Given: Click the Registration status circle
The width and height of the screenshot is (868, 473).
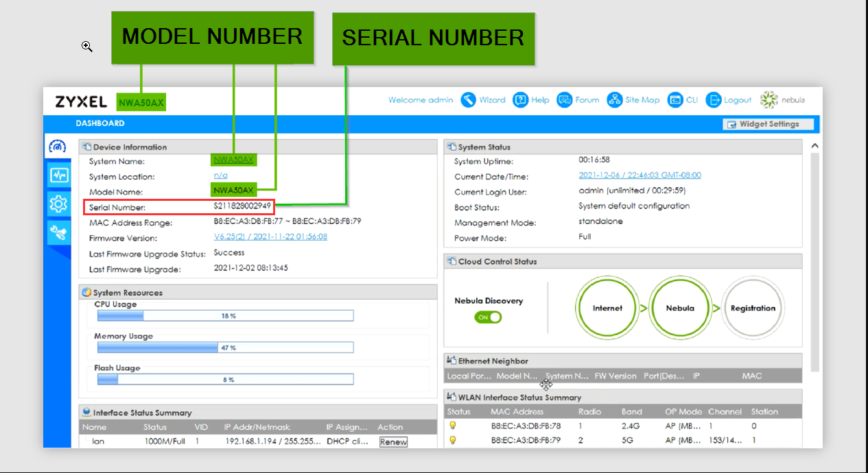Looking at the screenshot, I should tap(753, 308).
